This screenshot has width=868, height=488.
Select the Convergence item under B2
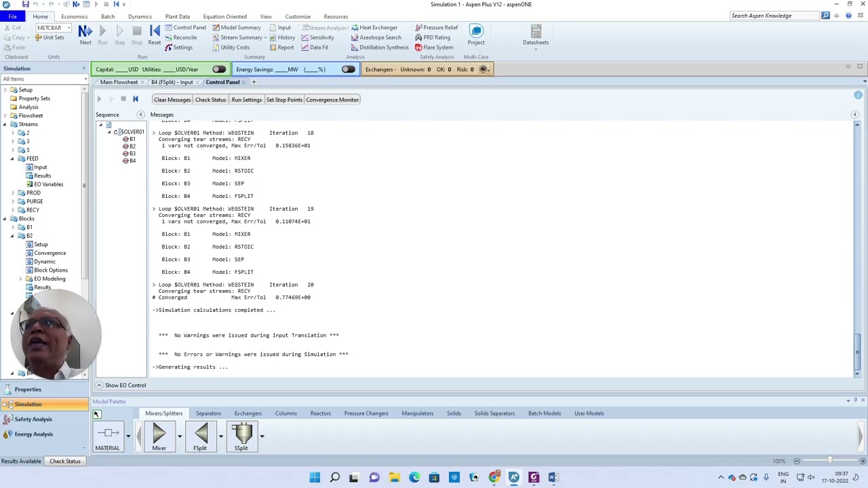pyautogui.click(x=50, y=253)
